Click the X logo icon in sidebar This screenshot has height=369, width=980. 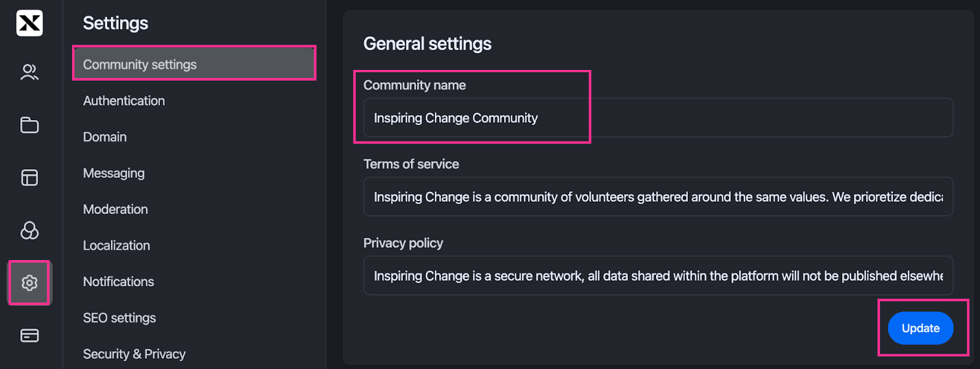29,23
